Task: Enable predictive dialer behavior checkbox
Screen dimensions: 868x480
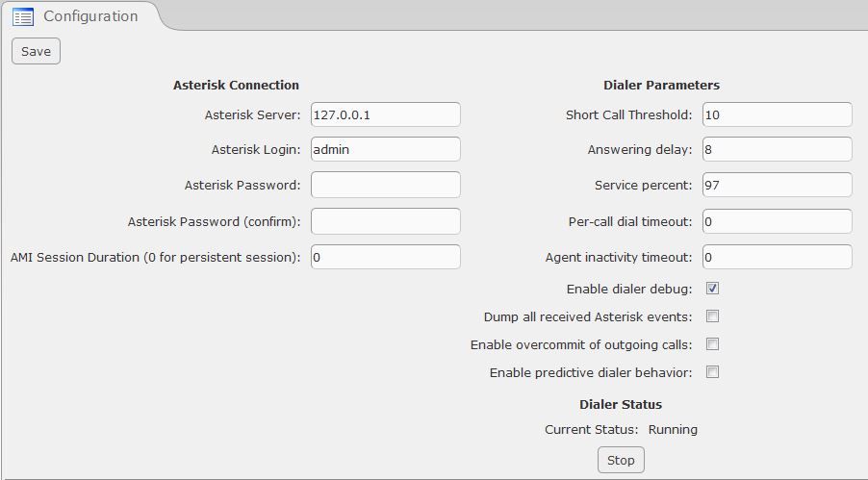Action: (712, 372)
